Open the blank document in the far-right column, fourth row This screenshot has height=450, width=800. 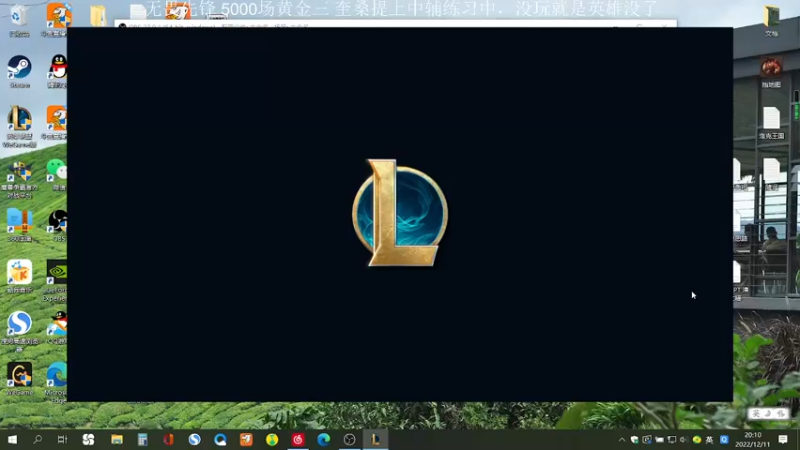coord(771,173)
